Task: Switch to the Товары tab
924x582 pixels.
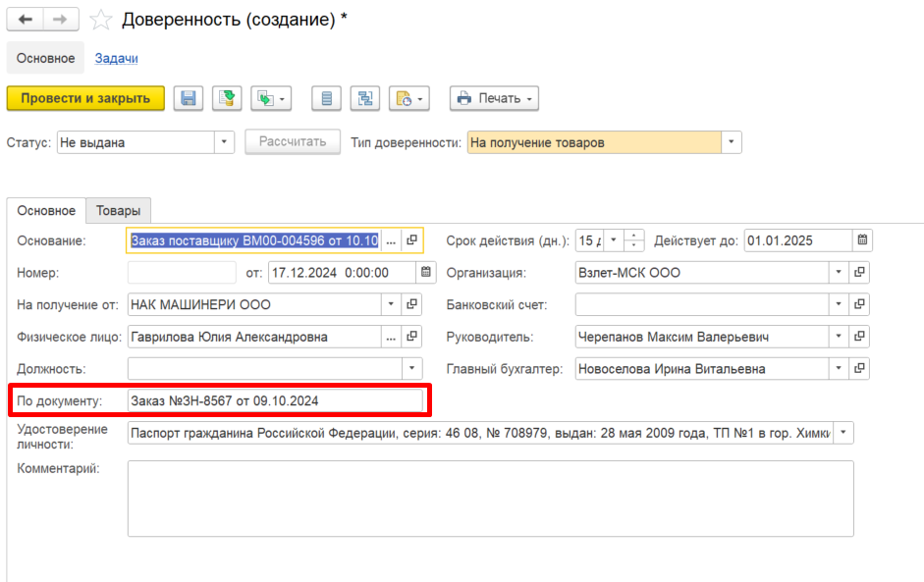Action: tap(119, 210)
